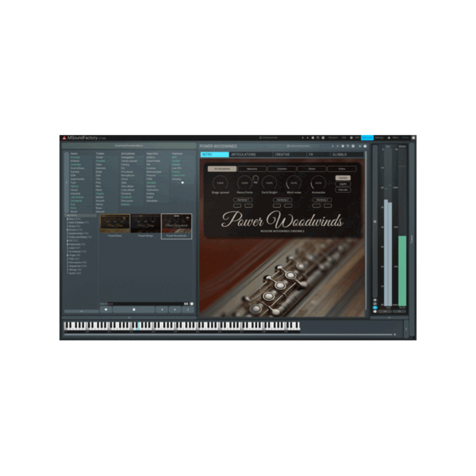Expand the Organ category in tree

coord(67,255)
